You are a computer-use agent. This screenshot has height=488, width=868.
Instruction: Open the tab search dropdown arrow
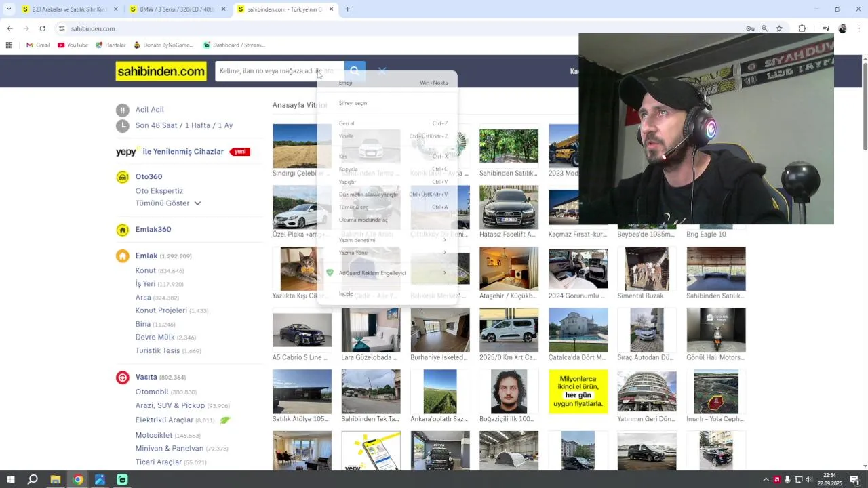click(9, 9)
